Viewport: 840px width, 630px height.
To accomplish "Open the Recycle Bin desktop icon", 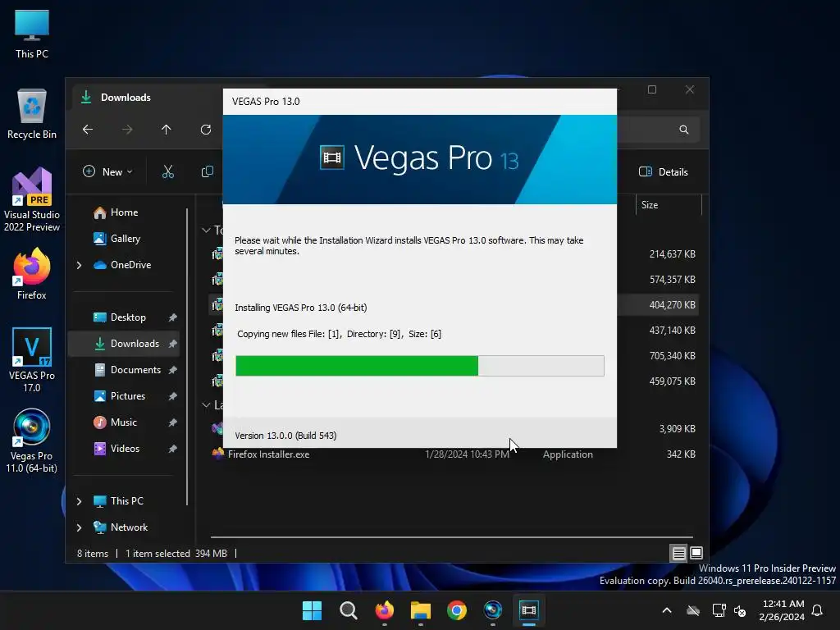I will coord(32,114).
